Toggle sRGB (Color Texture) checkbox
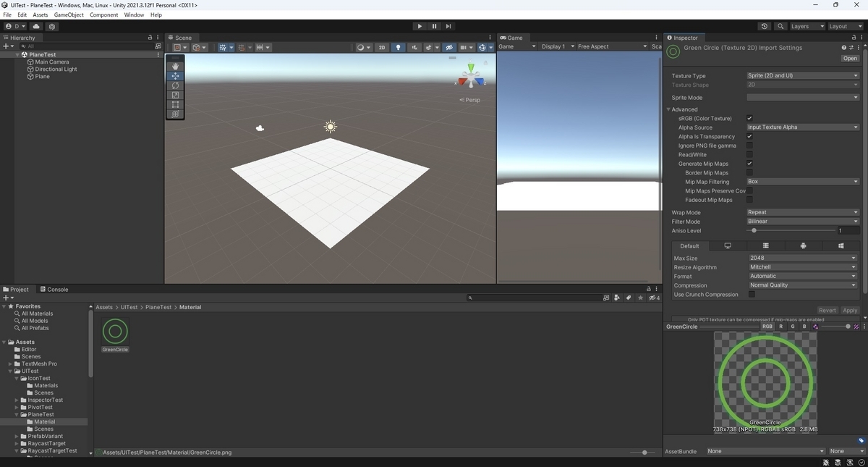The height and width of the screenshot is (467, 868). click(749, 118)
